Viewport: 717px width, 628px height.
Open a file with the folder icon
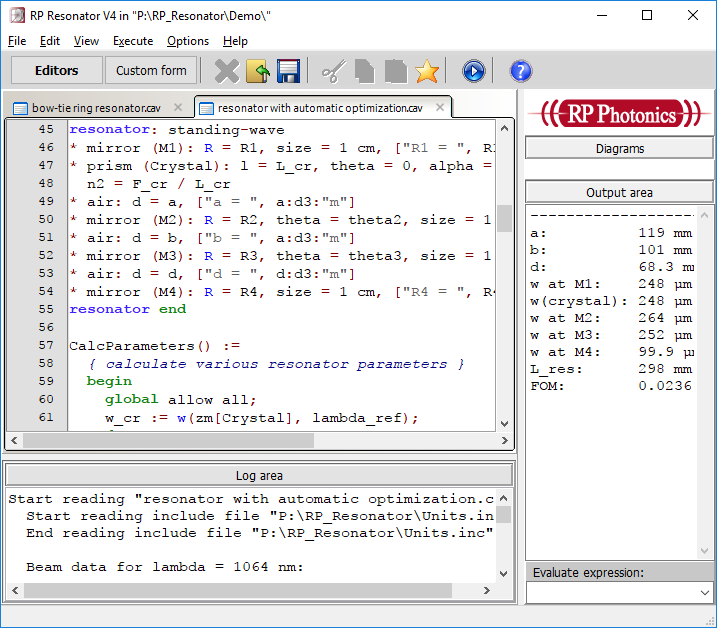coord(258,71)
